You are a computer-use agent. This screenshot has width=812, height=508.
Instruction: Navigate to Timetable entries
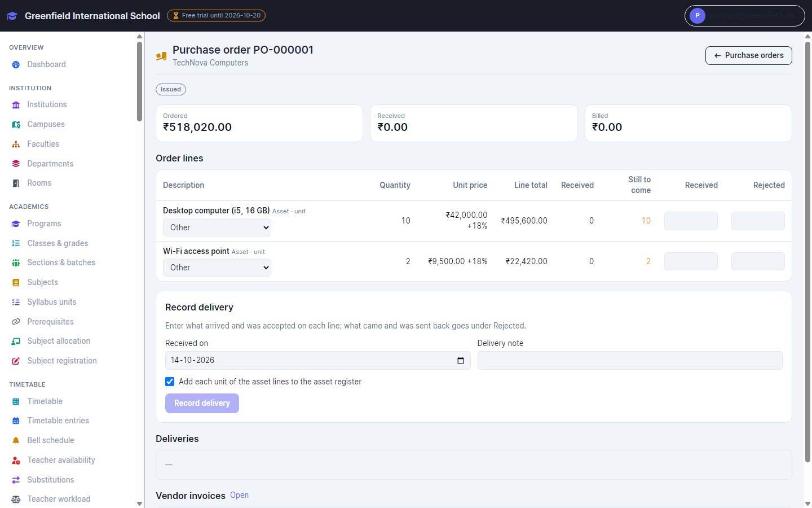(x=58, y=421)
